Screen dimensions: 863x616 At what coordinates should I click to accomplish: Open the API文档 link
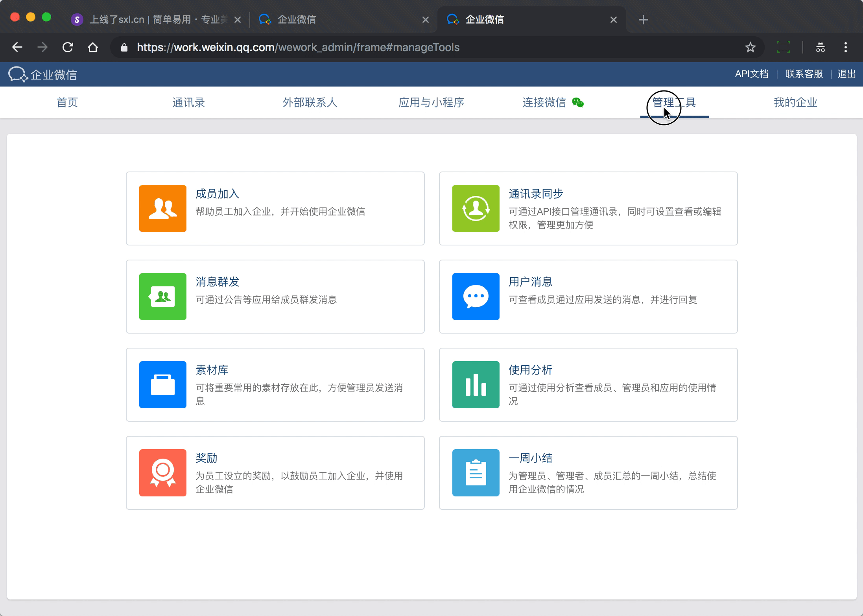tap(752, 74)
